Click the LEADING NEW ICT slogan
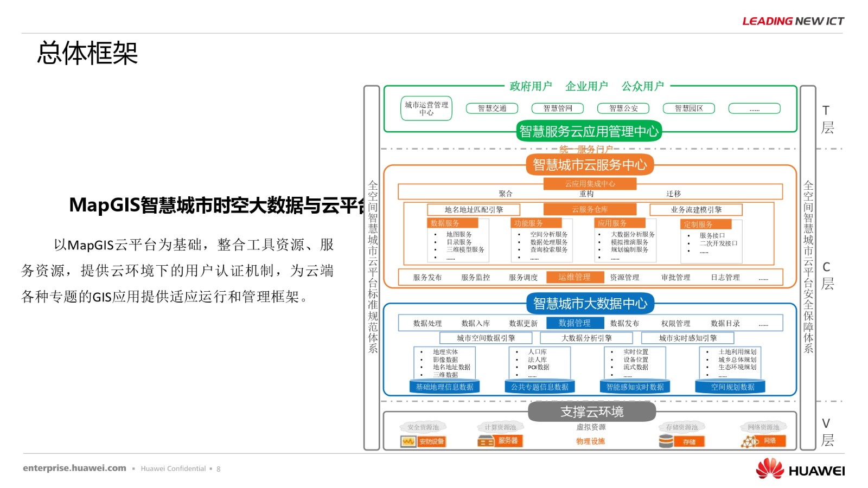This screenshot has width=868, height=488. tap(793, 21)
